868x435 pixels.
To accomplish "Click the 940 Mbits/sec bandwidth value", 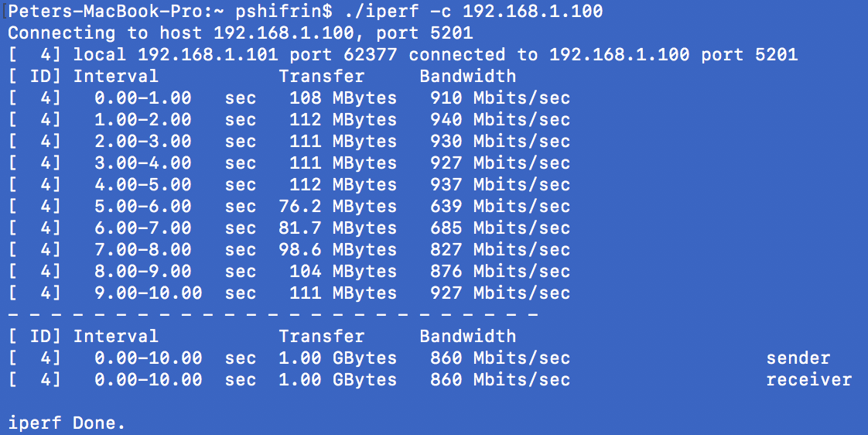I will coord(501,120).
